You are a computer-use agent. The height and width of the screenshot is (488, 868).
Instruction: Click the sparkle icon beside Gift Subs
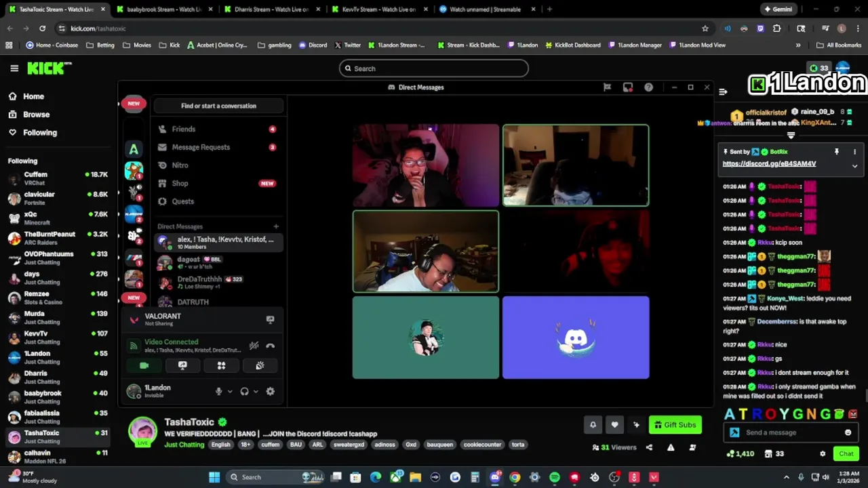[636, 425]
